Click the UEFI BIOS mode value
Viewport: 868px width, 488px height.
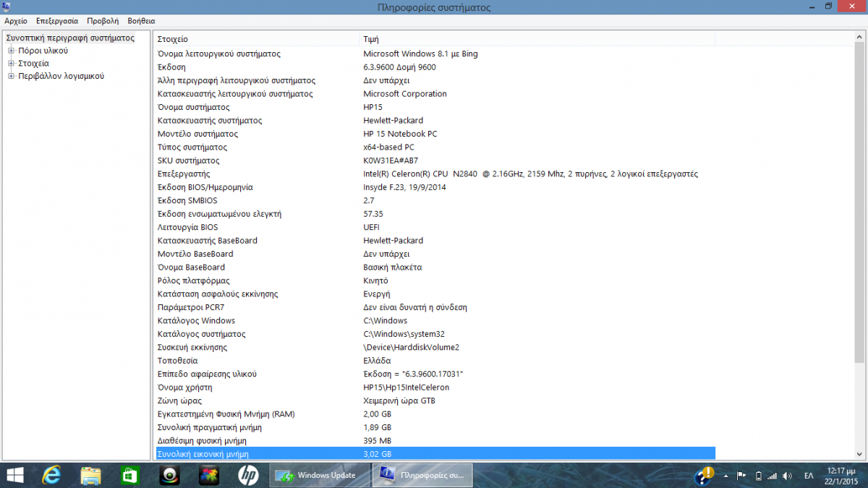point(371,227)
